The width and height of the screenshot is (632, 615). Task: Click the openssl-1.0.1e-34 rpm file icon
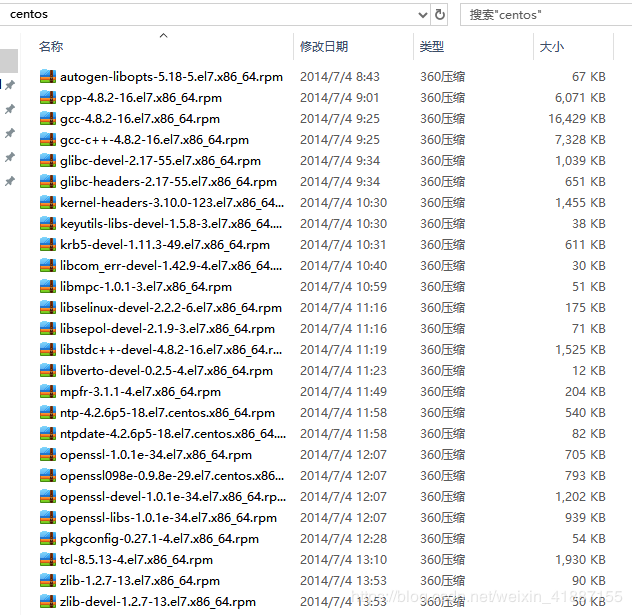coord(48,454)
